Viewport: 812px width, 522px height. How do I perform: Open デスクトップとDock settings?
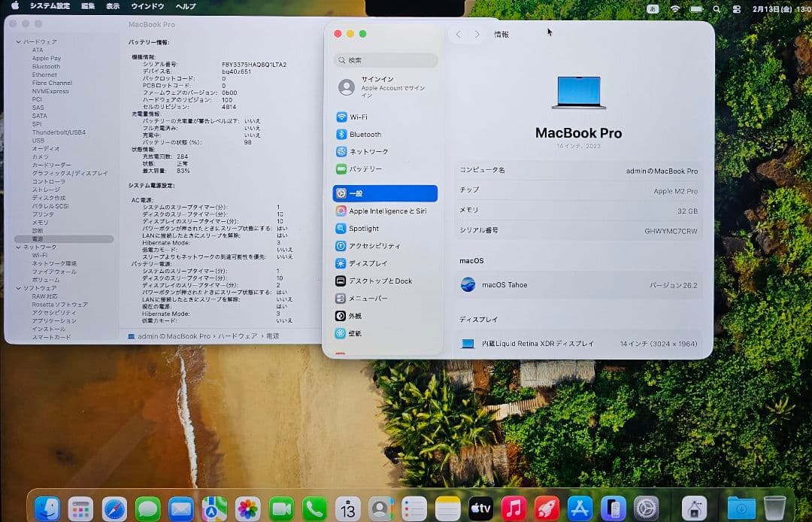[x=378, y=281]
